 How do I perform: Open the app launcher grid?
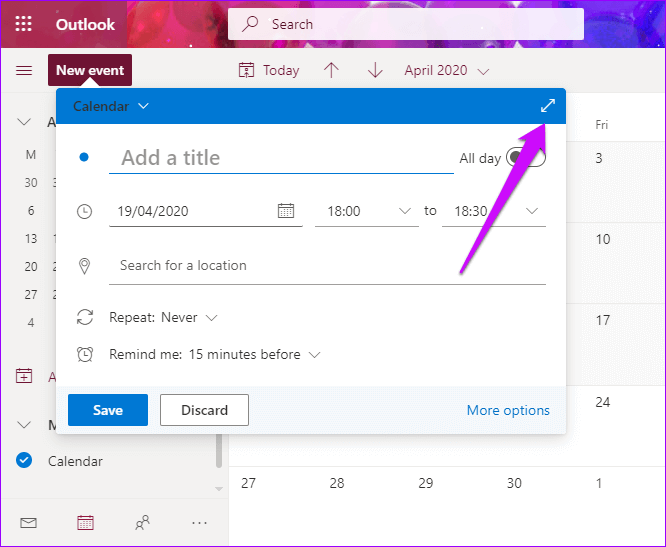pos(23,24)
